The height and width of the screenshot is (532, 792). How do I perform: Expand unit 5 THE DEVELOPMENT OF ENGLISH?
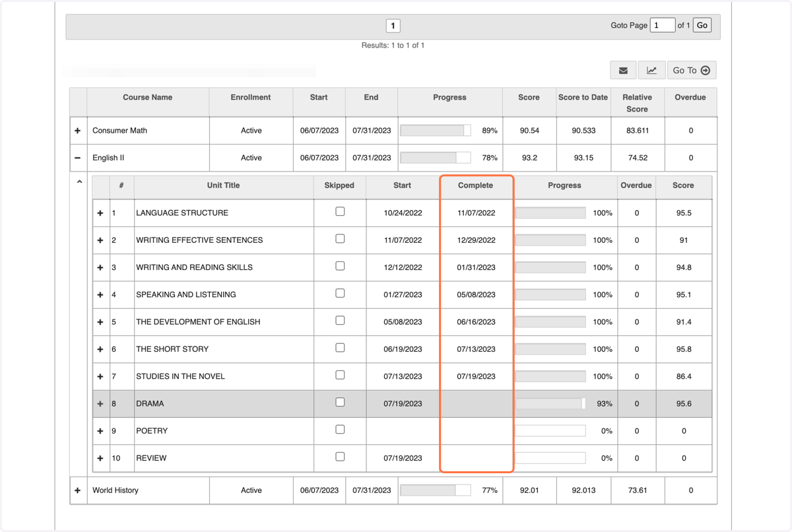tap(100, 322)
